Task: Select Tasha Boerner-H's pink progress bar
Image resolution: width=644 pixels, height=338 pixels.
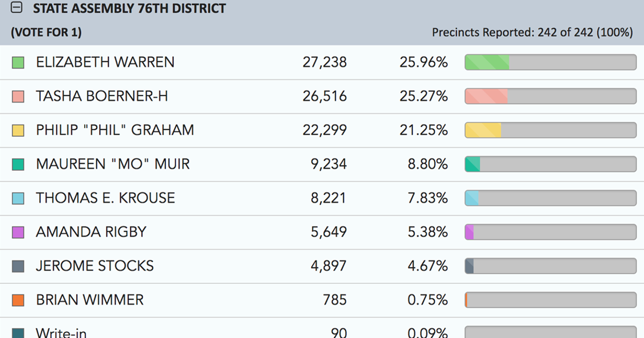Action: point(550,96)
